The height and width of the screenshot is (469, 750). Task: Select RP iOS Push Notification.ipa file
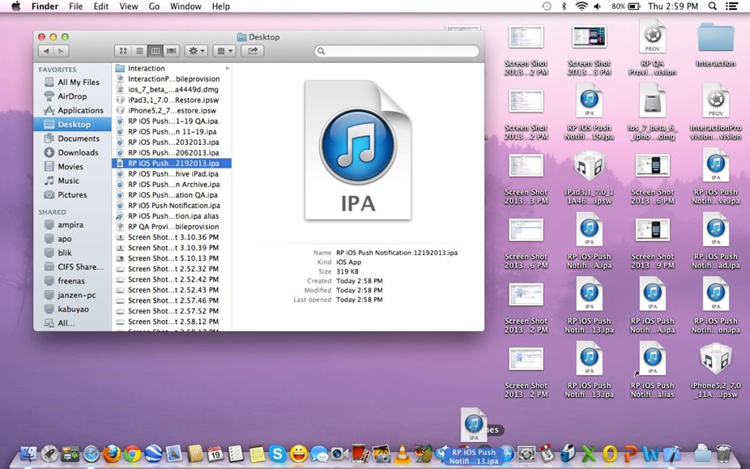173,205
